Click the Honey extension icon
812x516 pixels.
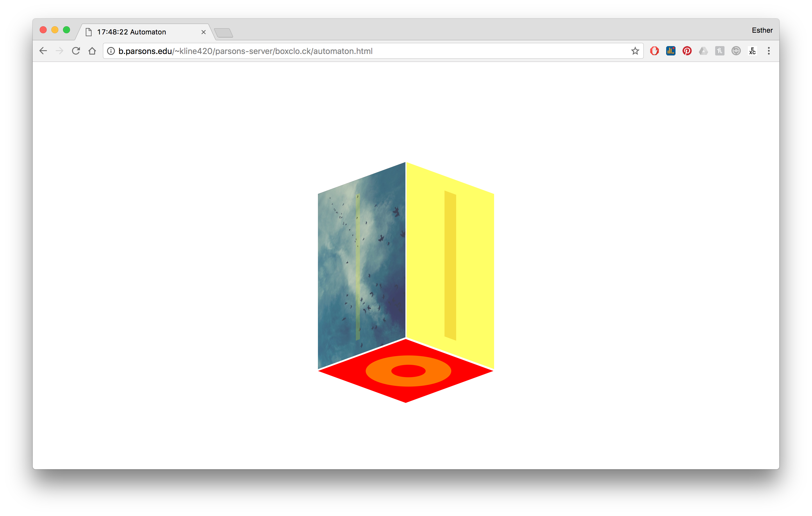point(719,51)
